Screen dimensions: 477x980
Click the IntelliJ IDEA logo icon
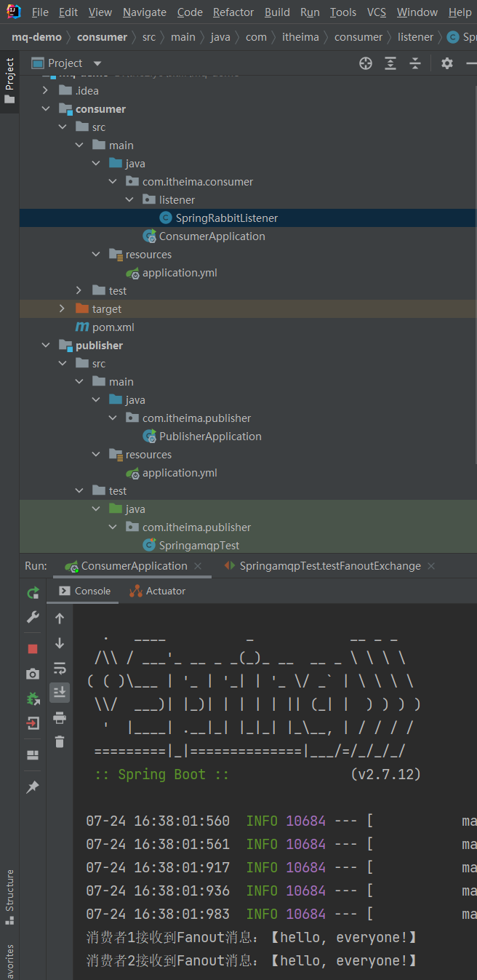(x=13, y=12)
